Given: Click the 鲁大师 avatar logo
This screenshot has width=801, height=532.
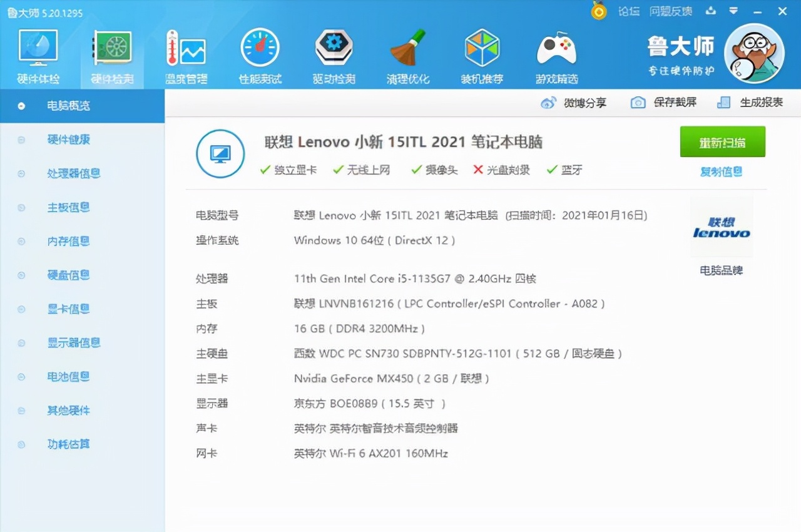Looking at the screenshot, I should point(754,54).
